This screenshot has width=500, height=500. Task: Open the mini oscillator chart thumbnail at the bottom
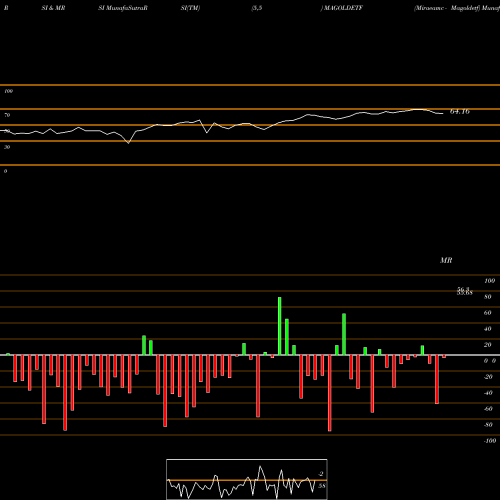tap(247, 479)
